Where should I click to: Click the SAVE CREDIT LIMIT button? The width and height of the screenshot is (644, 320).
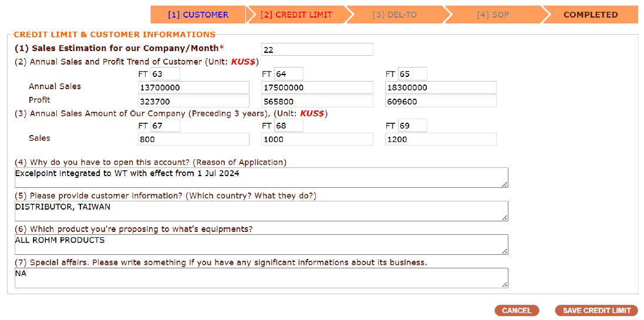(x=596, y=311)
